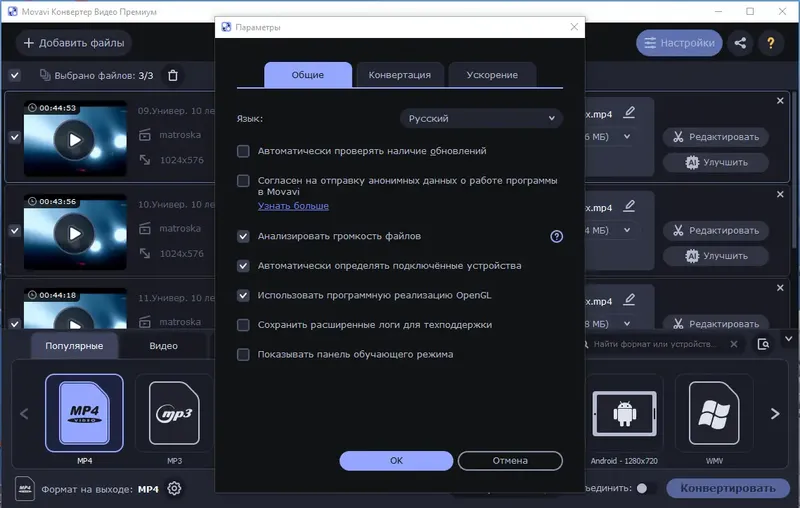
Task: Disable software OpenGL implementation option
Action: point(243,295)
